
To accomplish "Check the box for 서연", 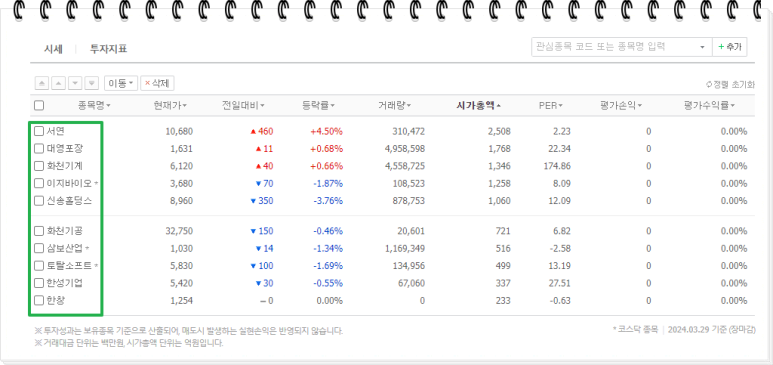I will tap(39, 131).
